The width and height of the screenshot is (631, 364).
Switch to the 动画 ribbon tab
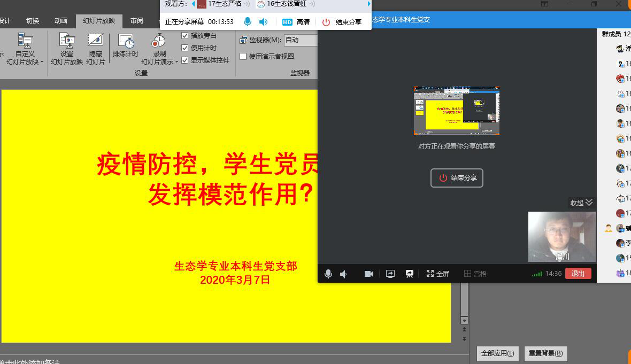(x=61, y=21)
